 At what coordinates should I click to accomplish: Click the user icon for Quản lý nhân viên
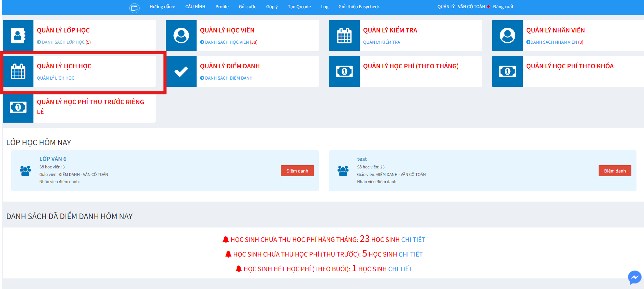[x=507, y=36]
